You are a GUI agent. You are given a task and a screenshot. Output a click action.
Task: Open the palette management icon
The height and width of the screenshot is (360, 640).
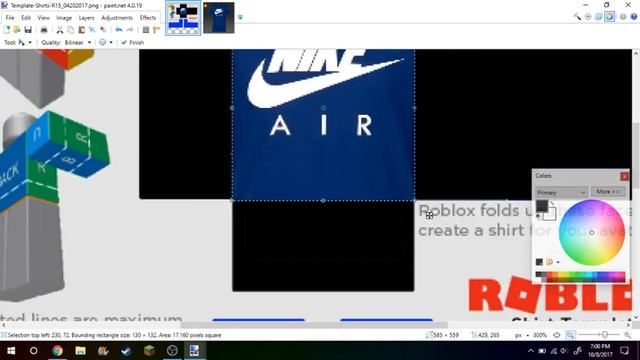click(549, 262)
